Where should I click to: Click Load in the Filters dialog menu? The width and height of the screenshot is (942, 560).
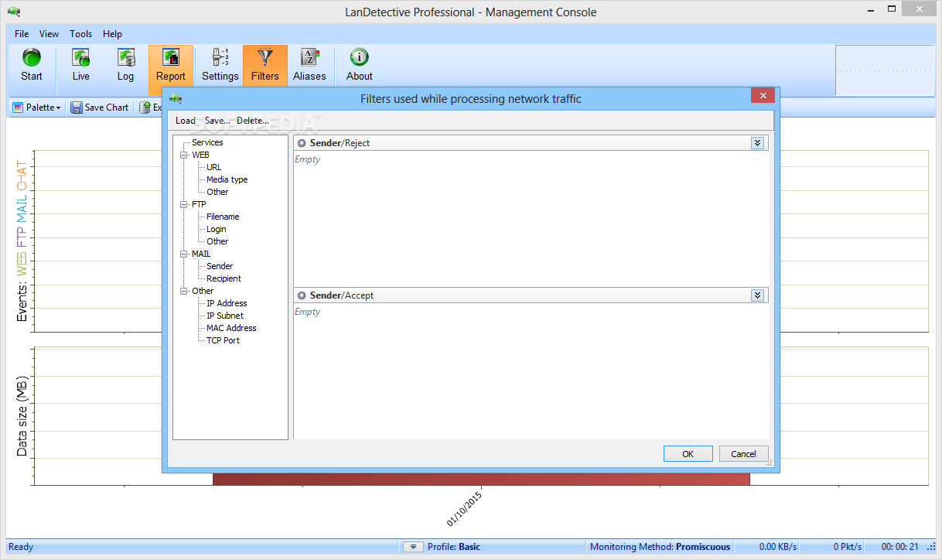tap(186, 121)
